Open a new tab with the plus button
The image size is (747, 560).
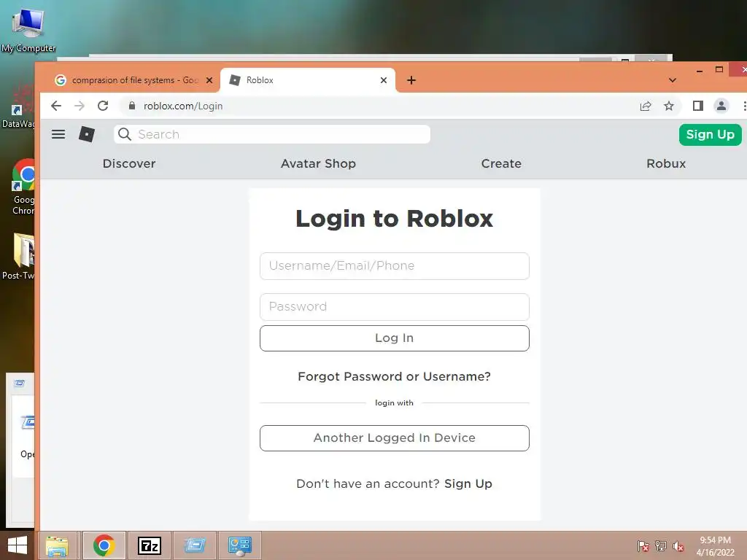pyautogui.click(x=411, y=80)
